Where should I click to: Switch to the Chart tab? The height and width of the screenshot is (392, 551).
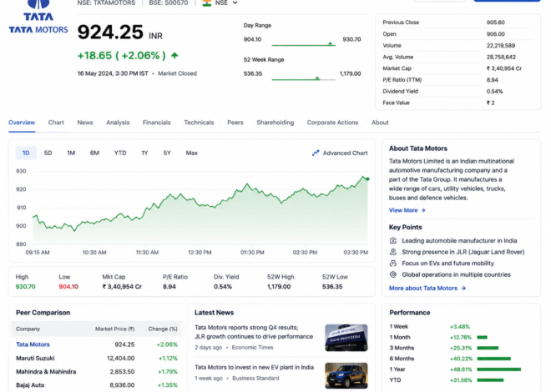pos(56,123)
